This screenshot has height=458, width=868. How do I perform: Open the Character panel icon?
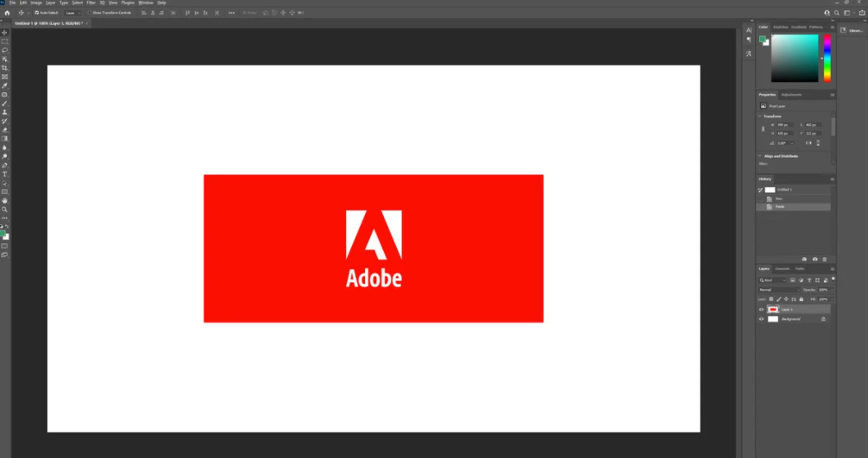(748, 31)
